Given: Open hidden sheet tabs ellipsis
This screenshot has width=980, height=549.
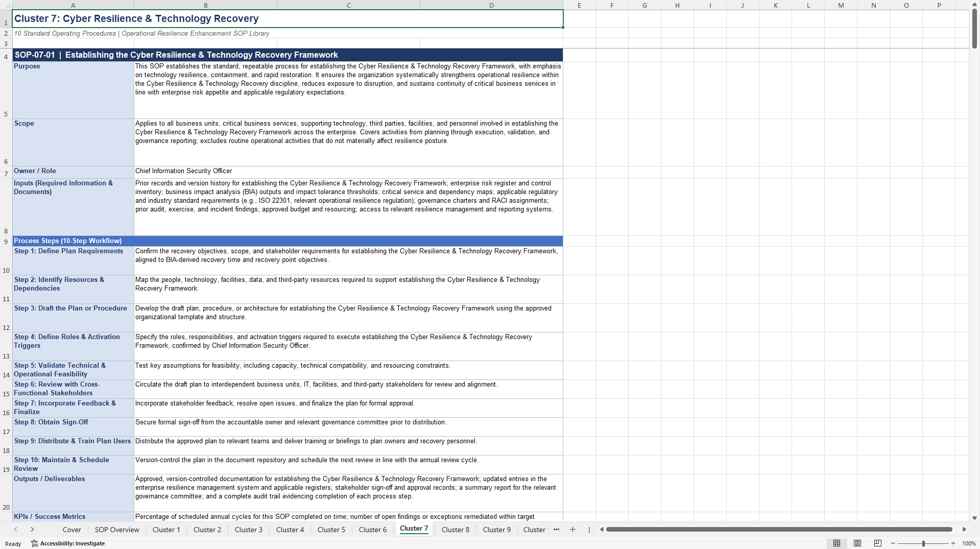Looking at the screenshot, I should point(556,530).
